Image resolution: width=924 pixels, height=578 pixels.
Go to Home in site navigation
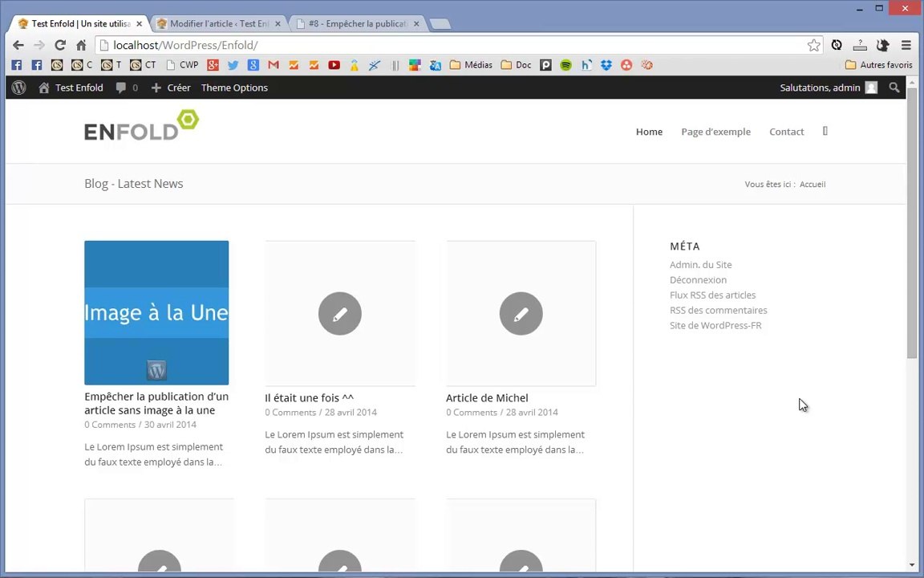pyautogui.click(x=649, y=132)
